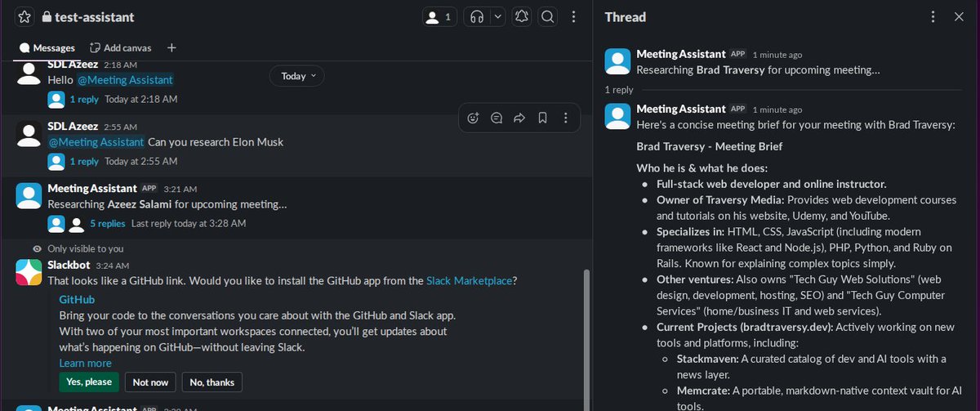View channel members count
This screenshot has width=980, height=411.
440,16
